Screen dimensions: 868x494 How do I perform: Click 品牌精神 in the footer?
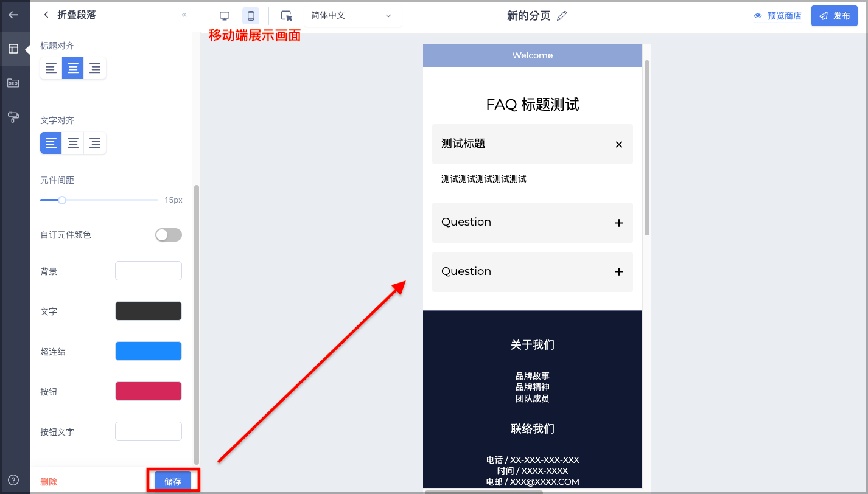coord(533,387)
